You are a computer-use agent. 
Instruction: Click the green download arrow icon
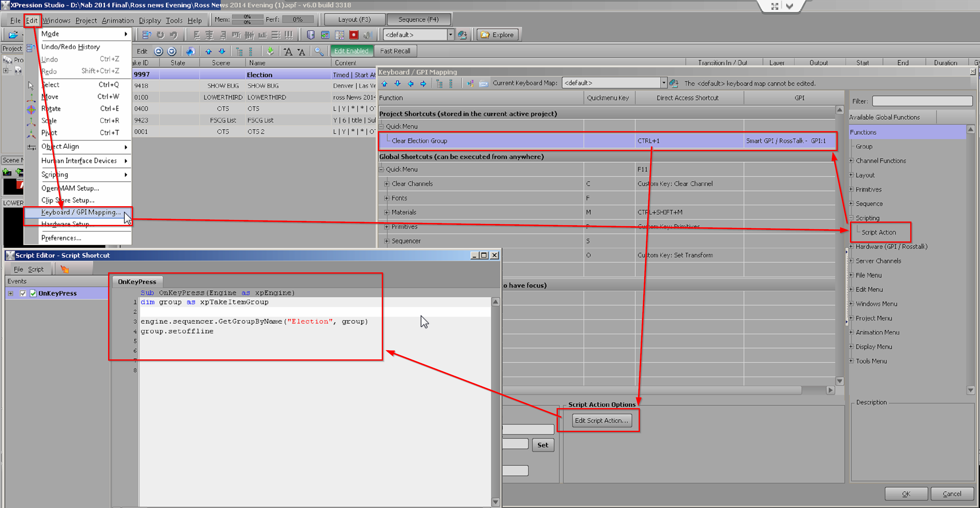click(270, 51)
